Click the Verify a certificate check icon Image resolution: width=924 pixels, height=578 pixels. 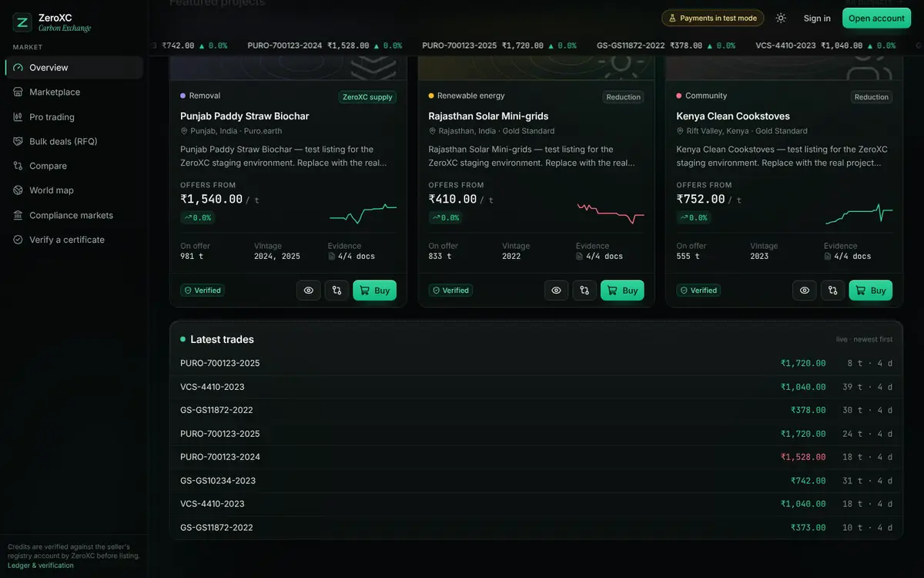coord(18,240)
